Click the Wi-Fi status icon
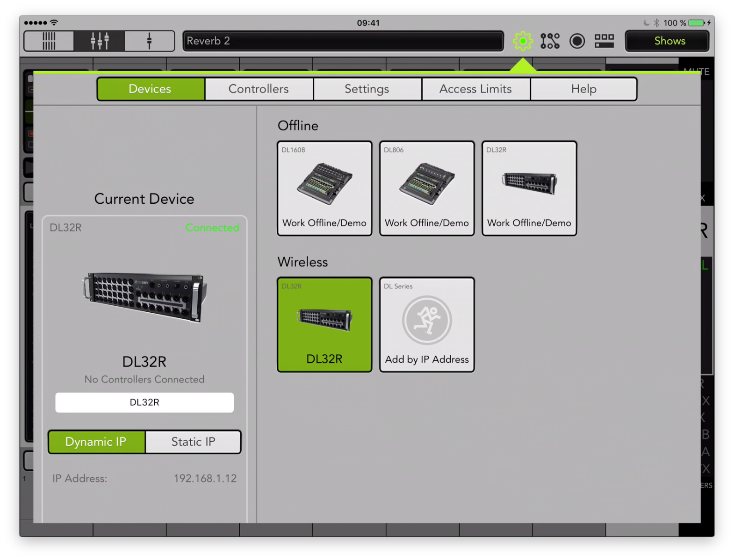 point(54,22)
